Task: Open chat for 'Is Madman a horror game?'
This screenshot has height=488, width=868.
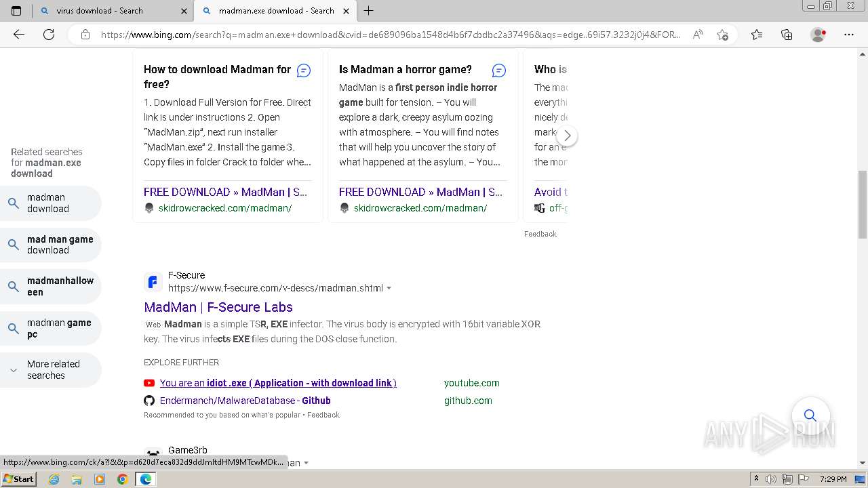Action: tap(499, 70)
